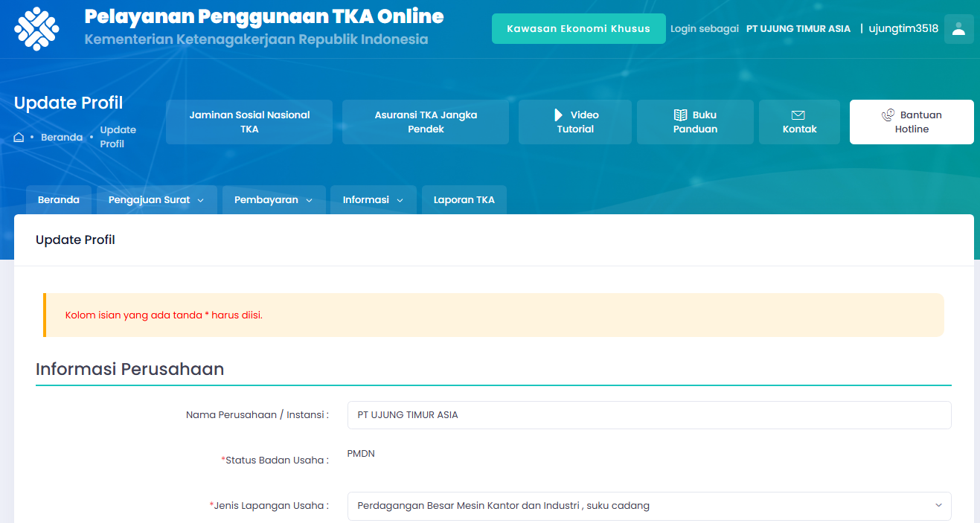
Task: Click the play icon beside Video Tutorial
Action: [559, 115]
